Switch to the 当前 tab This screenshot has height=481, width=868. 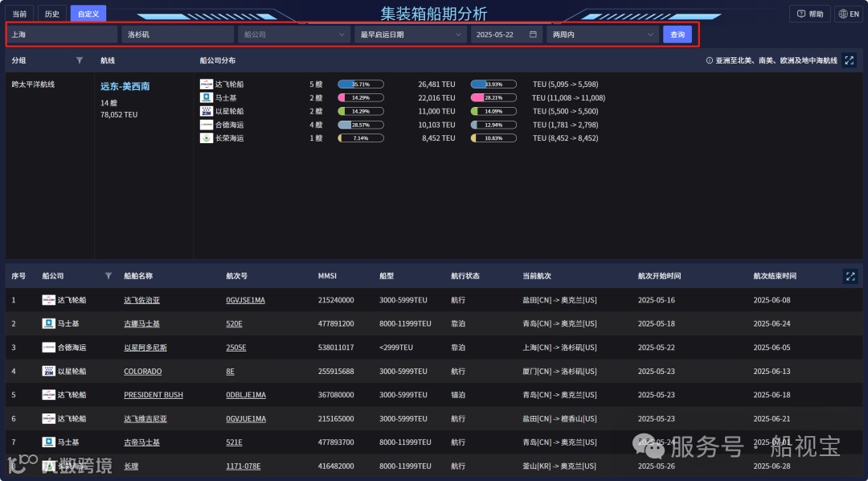pyautogui.click(x=20, y=14)
